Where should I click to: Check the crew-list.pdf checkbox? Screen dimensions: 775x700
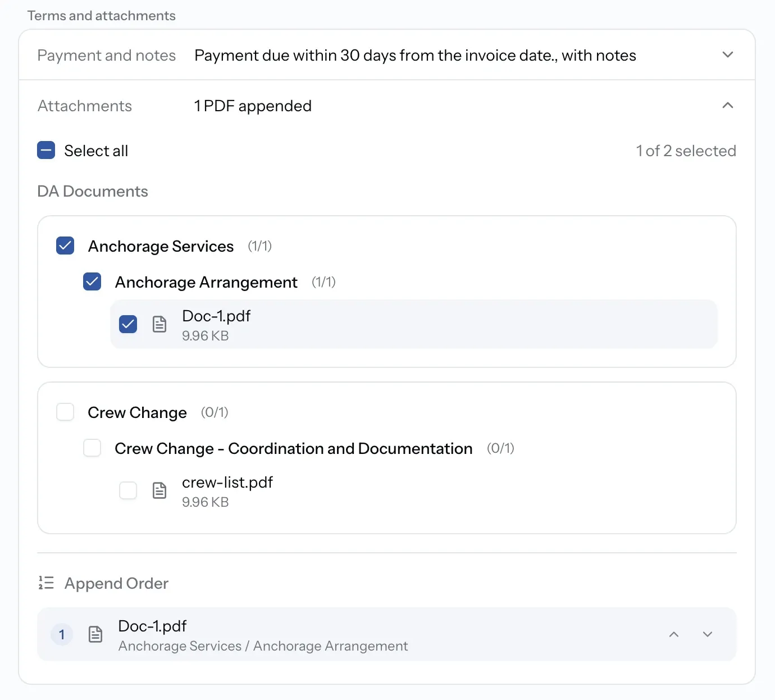coord(128,490)
